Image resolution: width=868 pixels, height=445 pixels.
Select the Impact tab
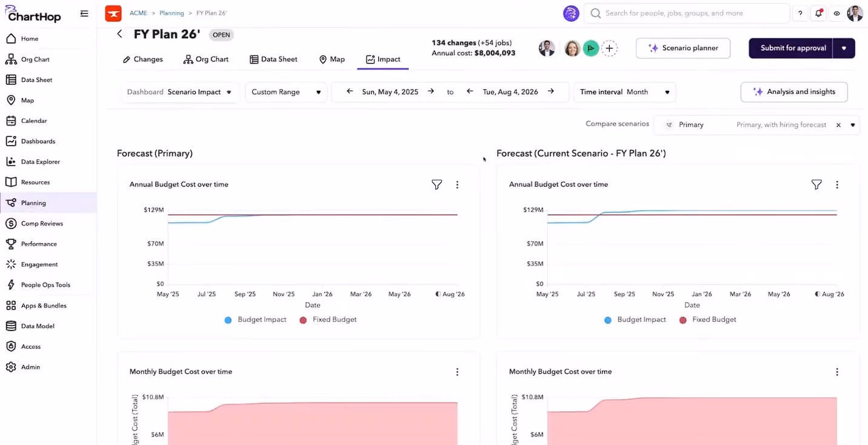click(x=383, y=59)
